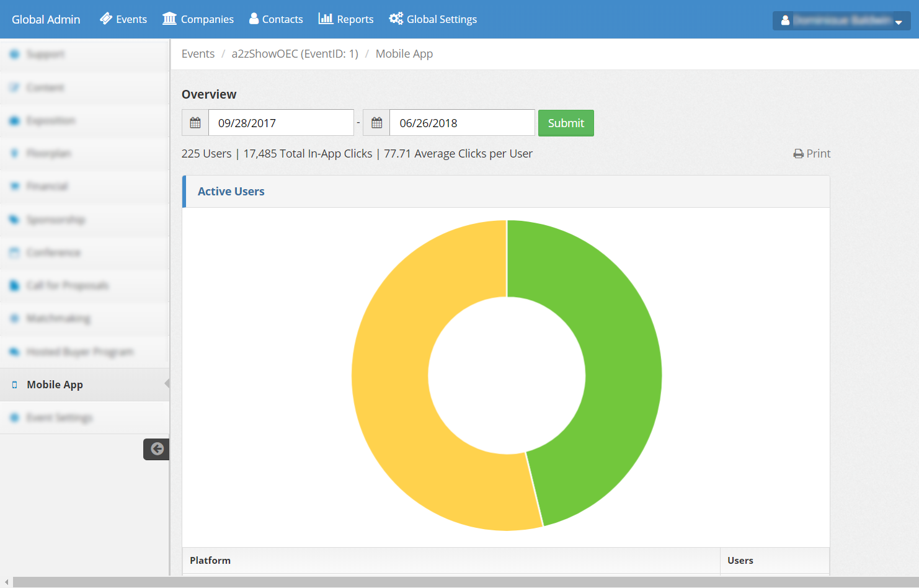Click the Print printer icon

tap(798, 154)
